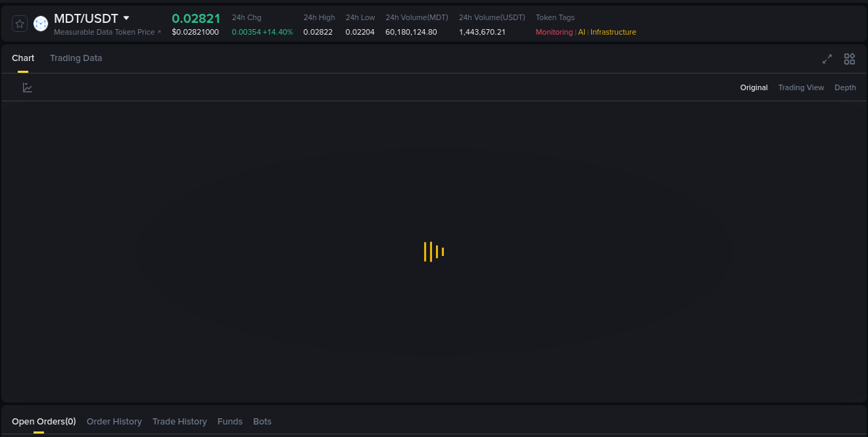This screenshot has width=868, height=437.
Task: Switch to the Bots tab
Action: point(262,421)
